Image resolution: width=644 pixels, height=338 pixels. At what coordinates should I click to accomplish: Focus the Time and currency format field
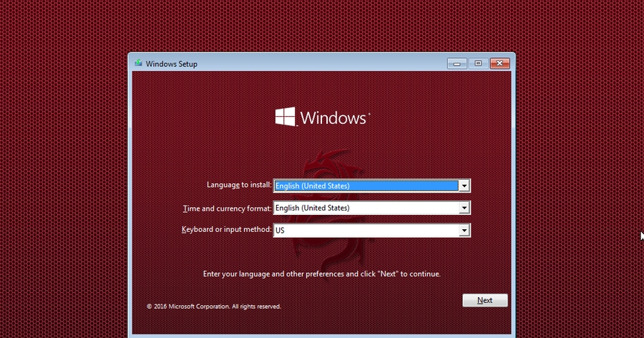click(x=371, y=208)
